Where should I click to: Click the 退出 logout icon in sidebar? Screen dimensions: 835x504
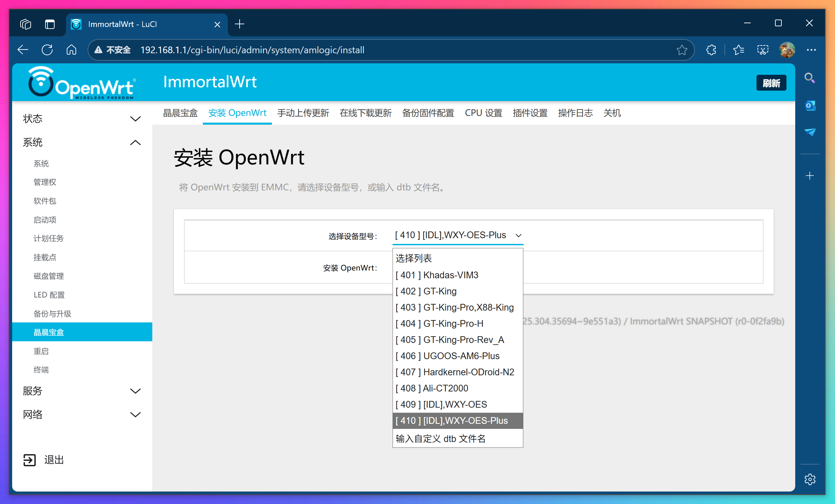point(30,460)
